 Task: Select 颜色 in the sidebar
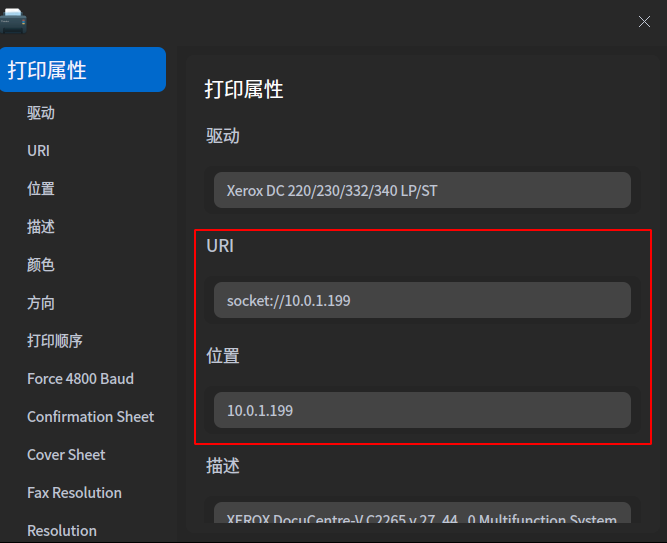(41, 265)
